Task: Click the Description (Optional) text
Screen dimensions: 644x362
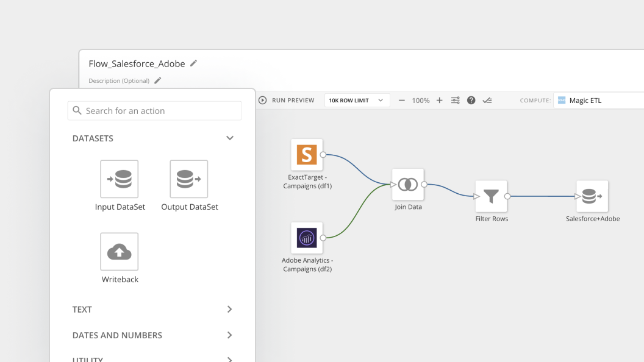Action: click(x=119, y=81)
